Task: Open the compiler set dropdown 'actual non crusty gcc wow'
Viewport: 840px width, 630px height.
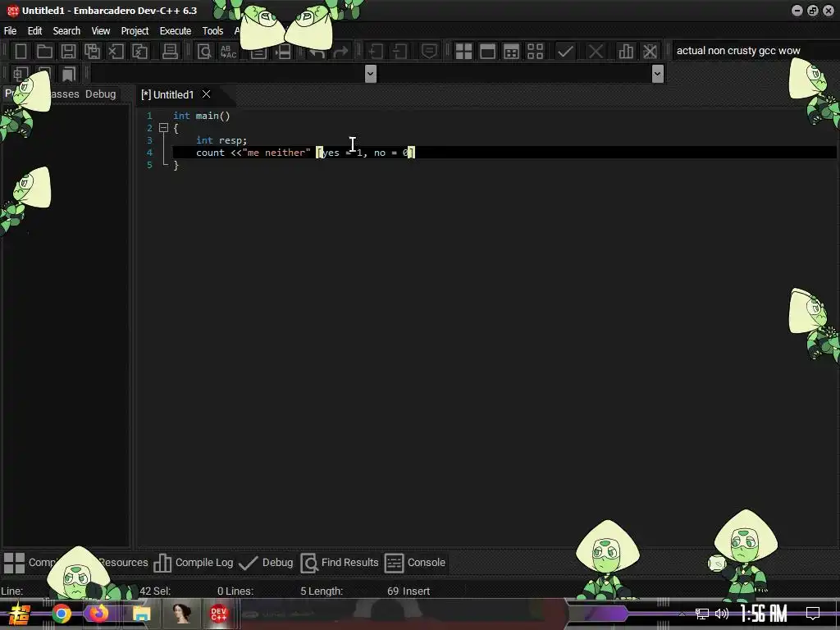Action: click(755, 51)
